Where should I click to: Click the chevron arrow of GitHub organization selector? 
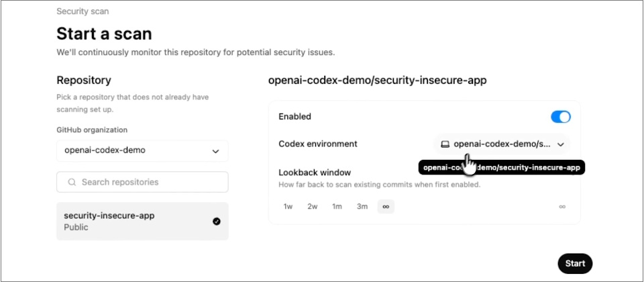tap(215, 151)
